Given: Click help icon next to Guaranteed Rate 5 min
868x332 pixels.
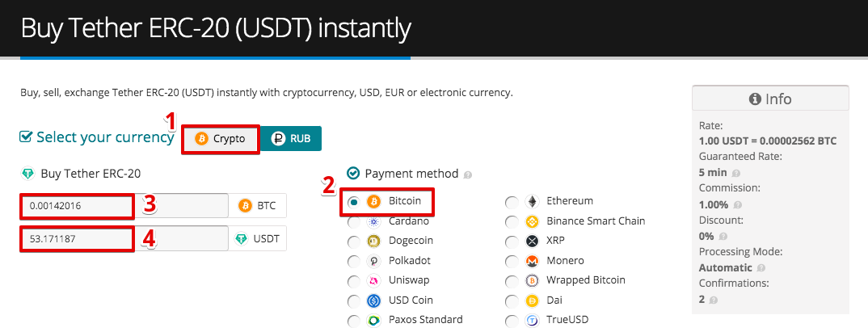Looking at the screenshot, I should [x=736, y=173].
